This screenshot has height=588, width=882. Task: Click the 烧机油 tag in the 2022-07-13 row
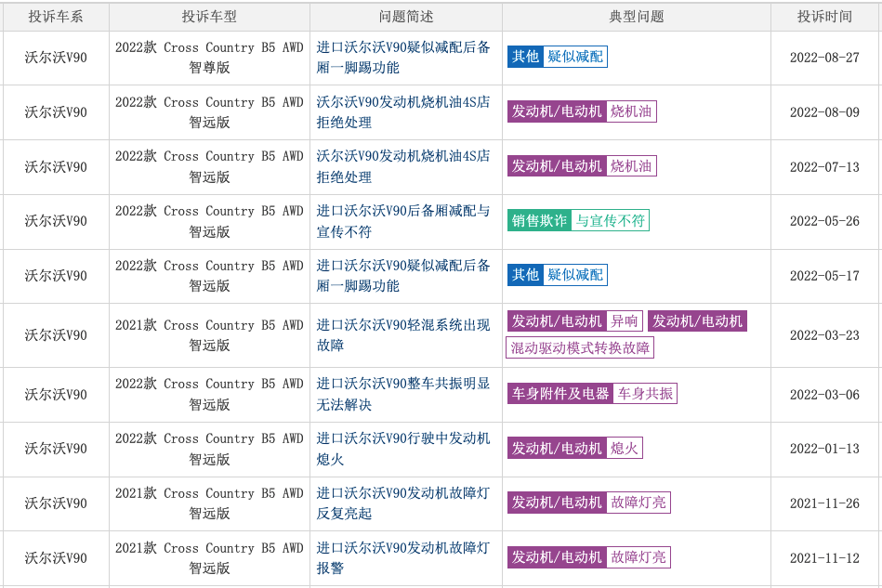(631, 166)
